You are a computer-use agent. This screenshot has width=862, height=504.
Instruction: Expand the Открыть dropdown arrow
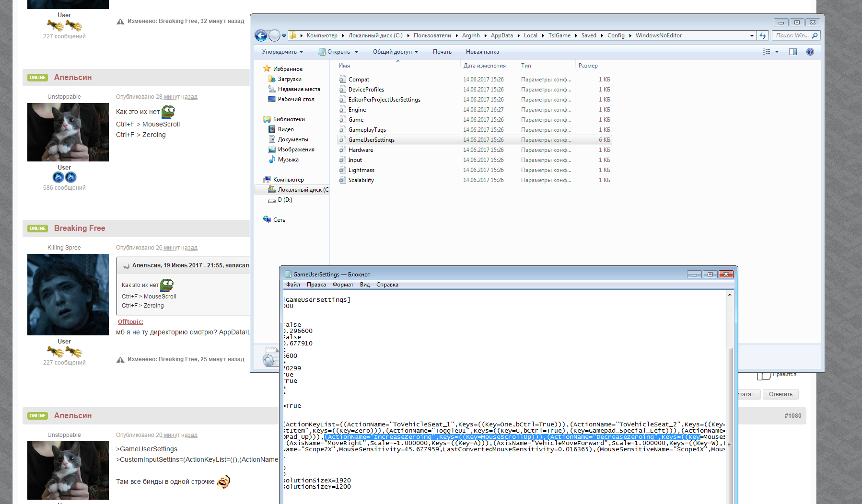click(355, 52)
